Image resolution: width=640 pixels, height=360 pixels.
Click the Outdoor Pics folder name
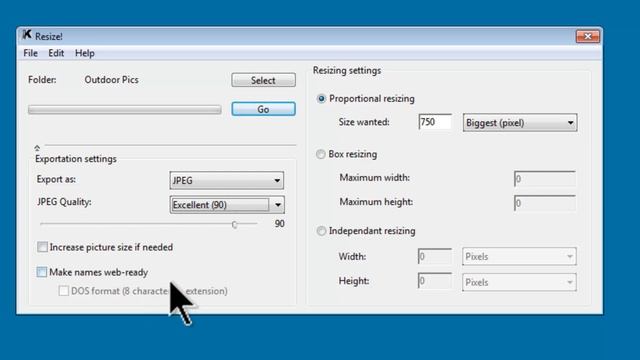click(x=111, y=80)
